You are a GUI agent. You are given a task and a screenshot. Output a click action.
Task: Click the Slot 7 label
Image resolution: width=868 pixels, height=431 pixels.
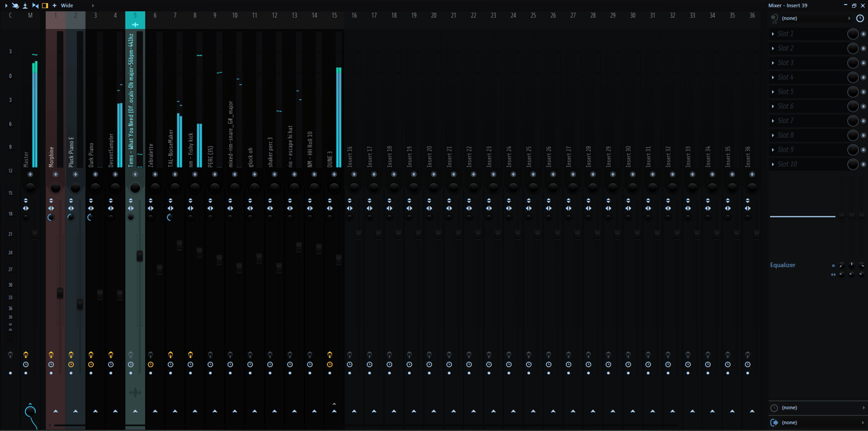click(x=785, y=121)
